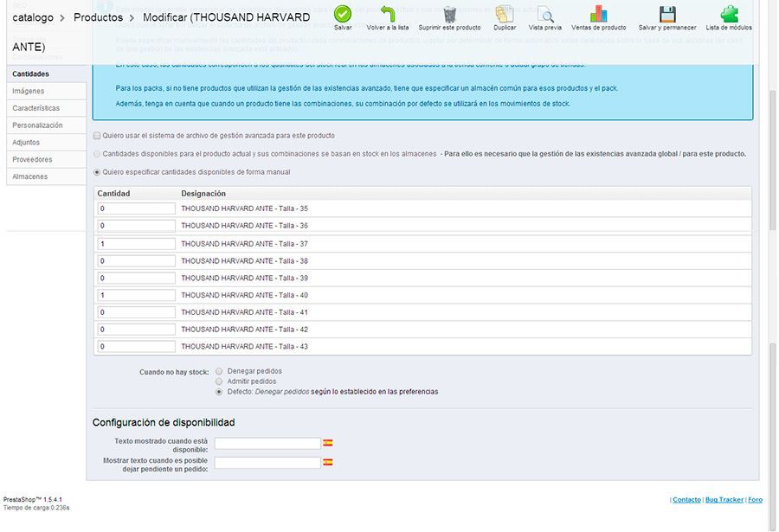Open the Cantidades tab in sidebar
The height and width of the screenshot is (532, 779).
46,74
